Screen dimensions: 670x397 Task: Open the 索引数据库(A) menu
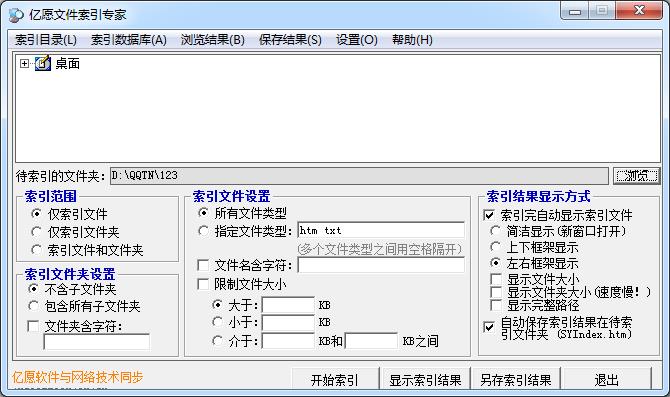click(x=129, y=40)
